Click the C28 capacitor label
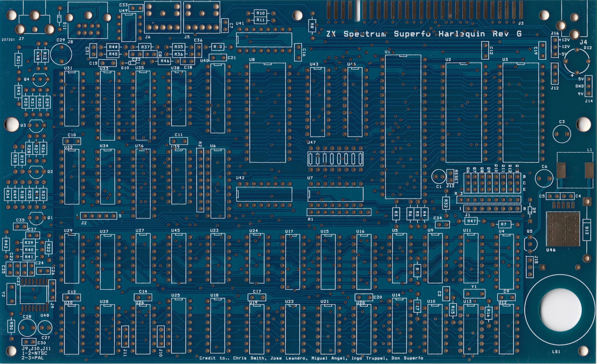 click(27, 317)
